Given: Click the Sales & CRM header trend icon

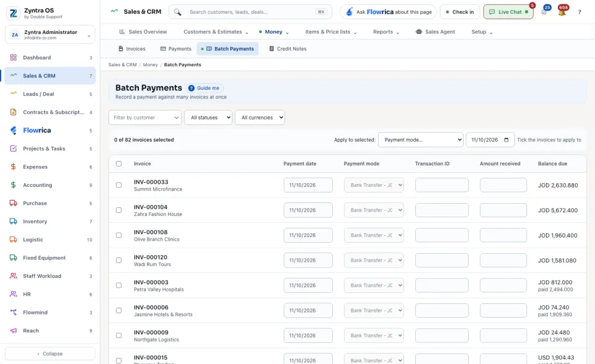Looking at the screenshot, I should (114, 11).
